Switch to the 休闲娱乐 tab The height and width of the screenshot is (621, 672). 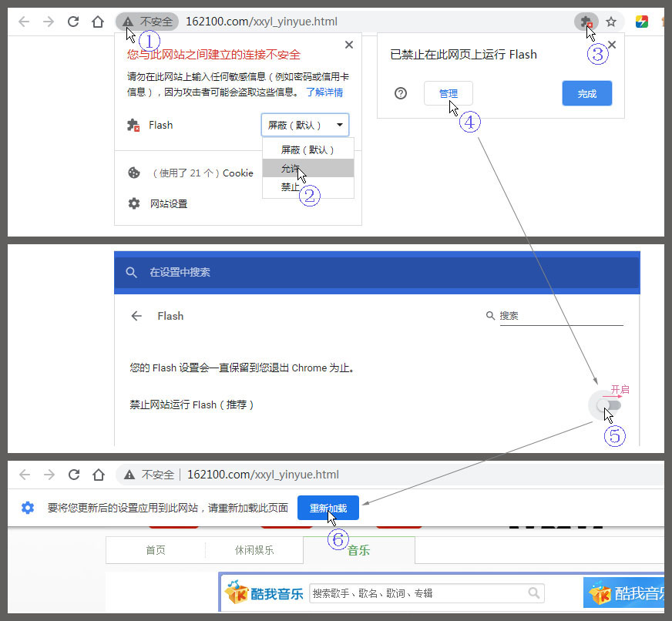point(254,550)
